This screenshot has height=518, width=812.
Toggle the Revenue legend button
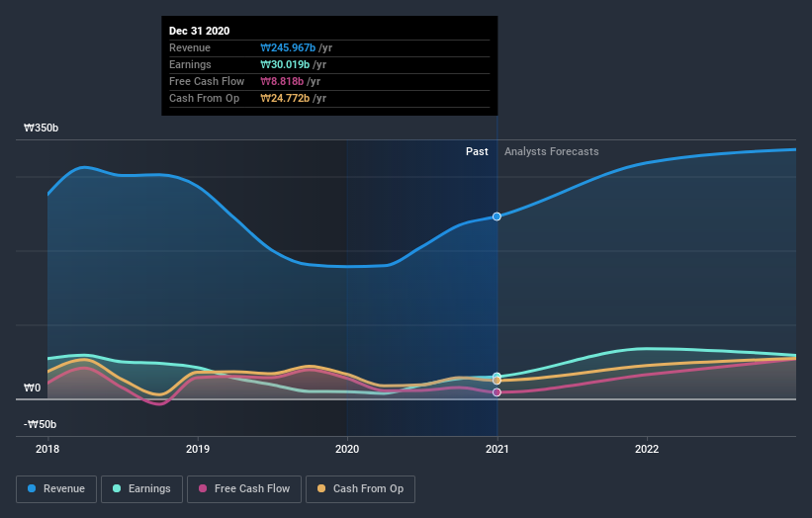(56, 489)
